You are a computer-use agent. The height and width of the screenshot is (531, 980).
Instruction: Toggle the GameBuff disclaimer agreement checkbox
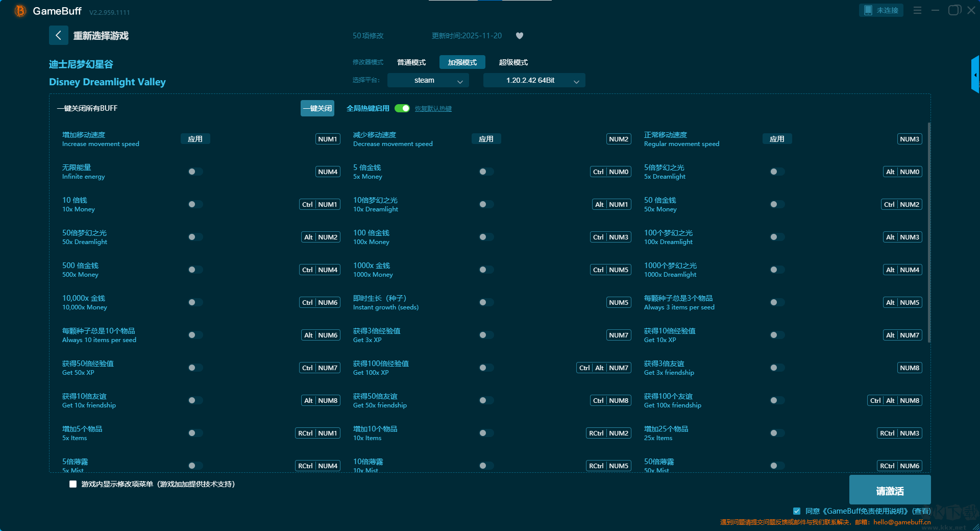pyautogui.click(x=797, y=511)
